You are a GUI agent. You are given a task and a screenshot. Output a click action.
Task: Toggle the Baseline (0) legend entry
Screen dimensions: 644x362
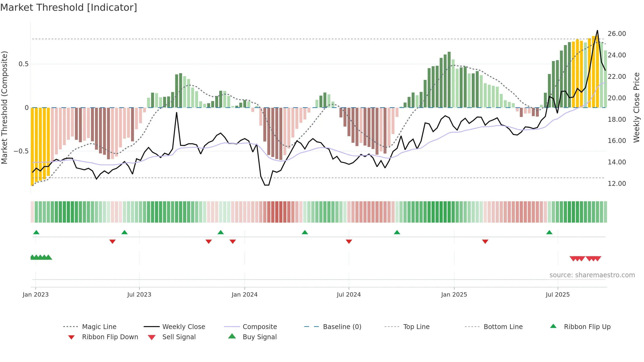(x=333, y=327)
